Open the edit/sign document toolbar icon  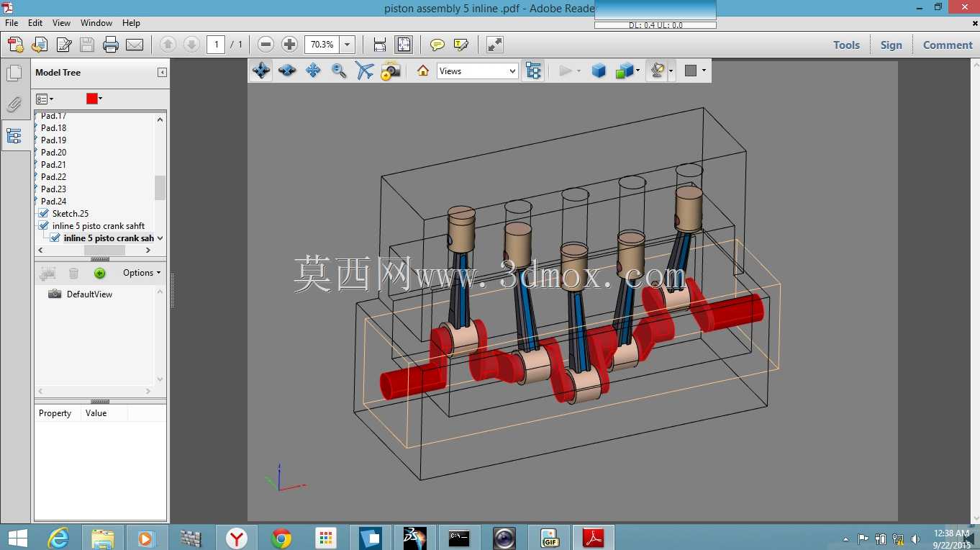pos(63,45)
